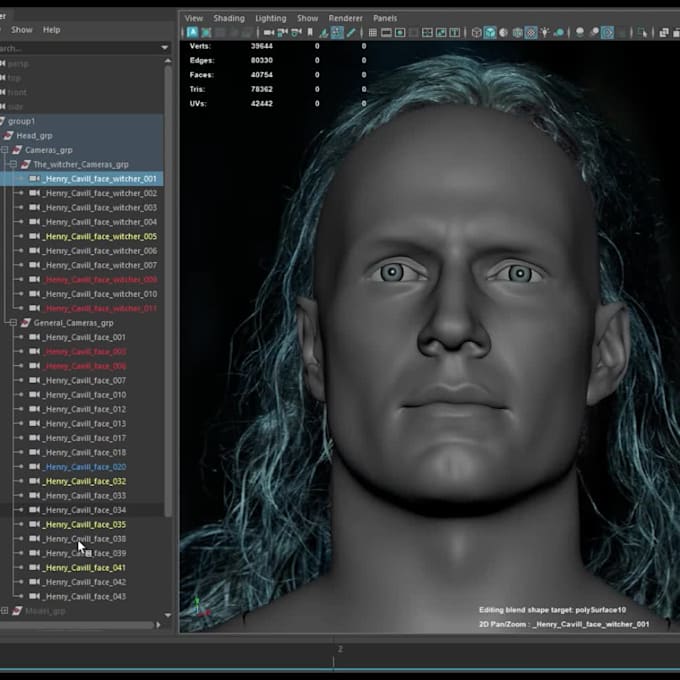Open the Outliner Show menu
The image size is (680, 680).
click(x=22, y=29)
